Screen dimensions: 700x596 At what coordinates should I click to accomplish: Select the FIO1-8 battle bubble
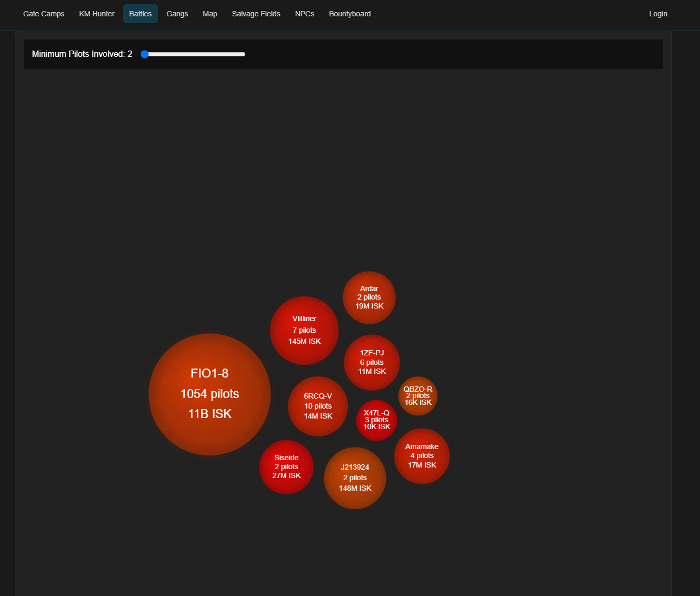point(209,394)
